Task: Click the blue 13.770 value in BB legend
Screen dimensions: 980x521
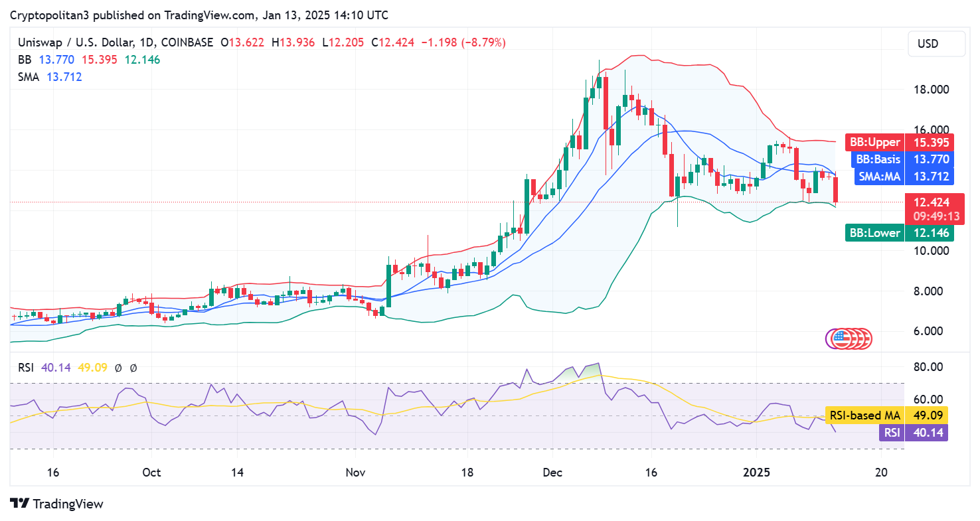Action: [x=56, y=60]
